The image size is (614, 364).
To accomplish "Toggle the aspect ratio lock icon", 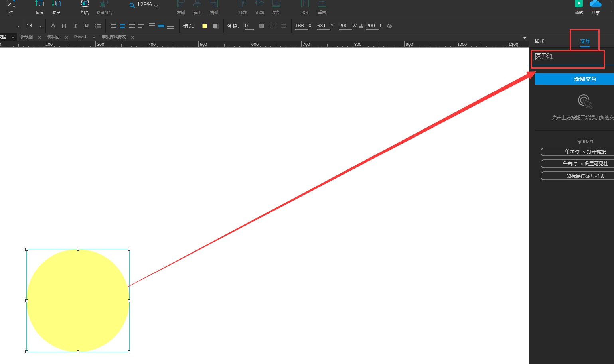I will pos(361,26).
